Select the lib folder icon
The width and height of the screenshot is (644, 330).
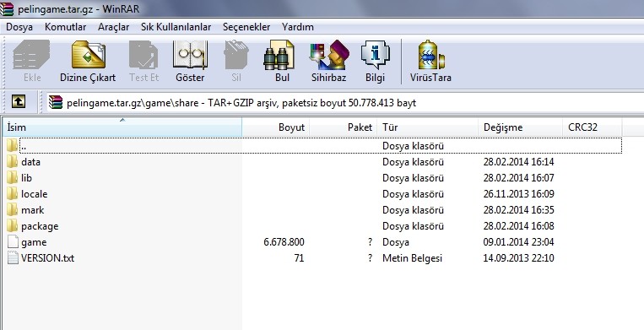13,178
